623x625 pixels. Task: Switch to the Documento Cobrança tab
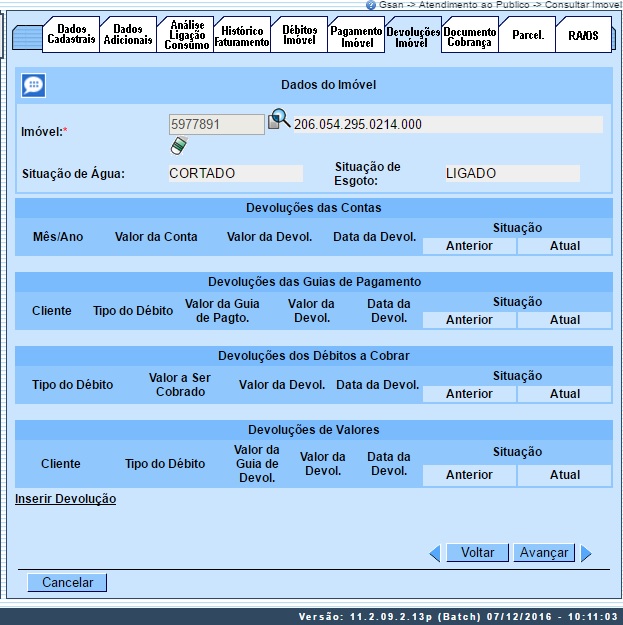(469, 35)
